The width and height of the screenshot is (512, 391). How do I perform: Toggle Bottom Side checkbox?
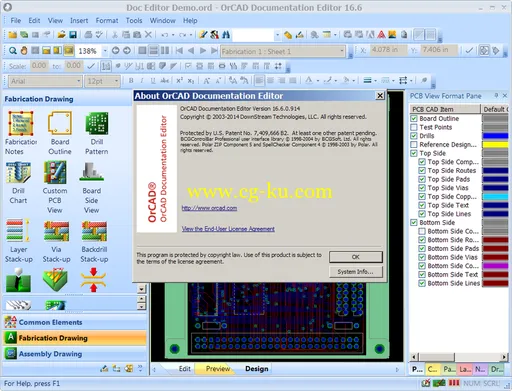414,222
